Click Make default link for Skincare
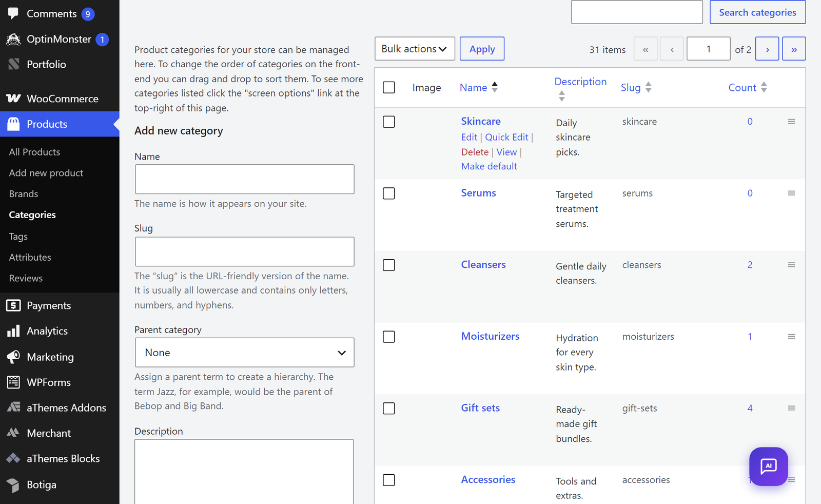 489,166
